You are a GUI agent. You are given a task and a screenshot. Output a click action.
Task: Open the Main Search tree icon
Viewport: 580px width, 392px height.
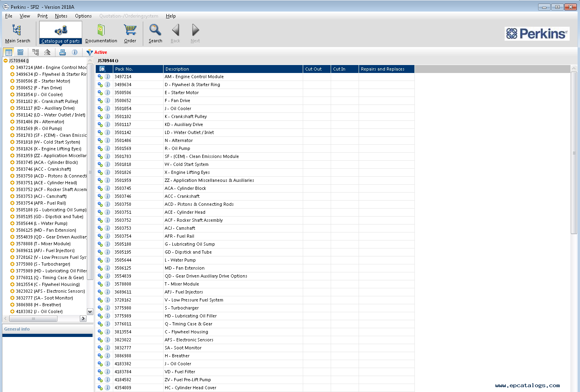pos(17,30)
